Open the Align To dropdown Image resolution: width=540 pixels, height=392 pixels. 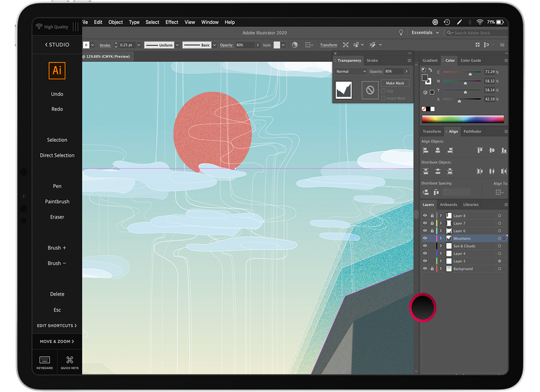click(499, 192)
